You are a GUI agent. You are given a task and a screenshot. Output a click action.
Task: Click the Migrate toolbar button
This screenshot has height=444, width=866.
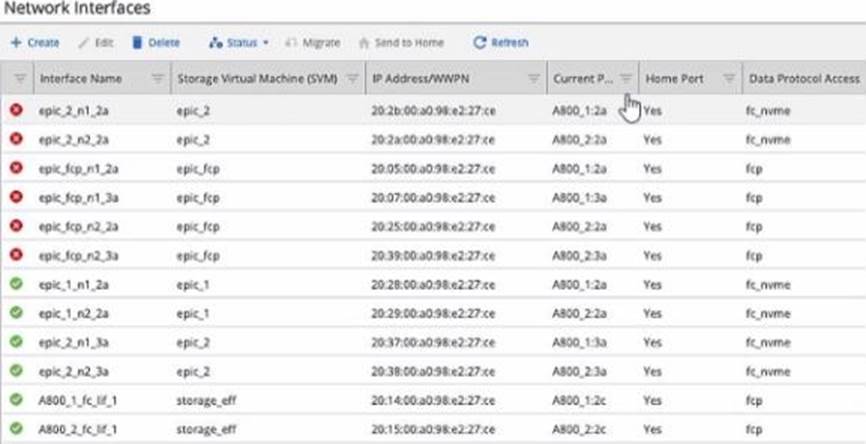[x=313, y=43]
